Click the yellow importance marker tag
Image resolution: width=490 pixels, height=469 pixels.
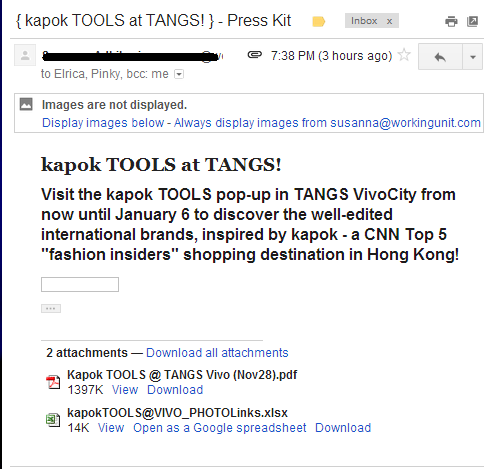pyautogui.click(x=318, y=22)
